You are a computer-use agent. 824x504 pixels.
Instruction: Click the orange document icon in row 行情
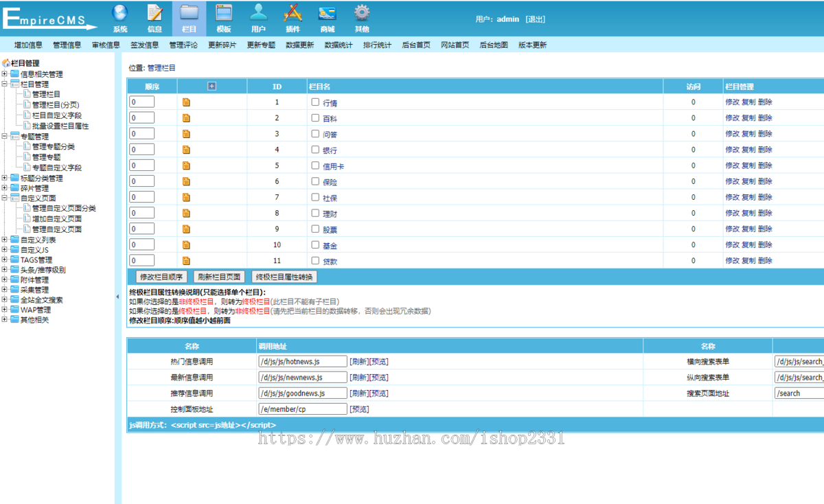click(186, 102)
